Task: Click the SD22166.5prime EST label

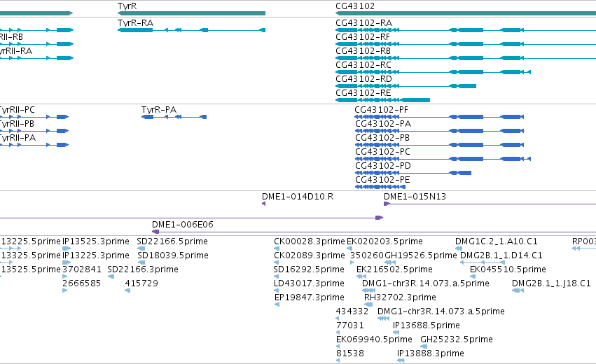Action: (172, 241)
